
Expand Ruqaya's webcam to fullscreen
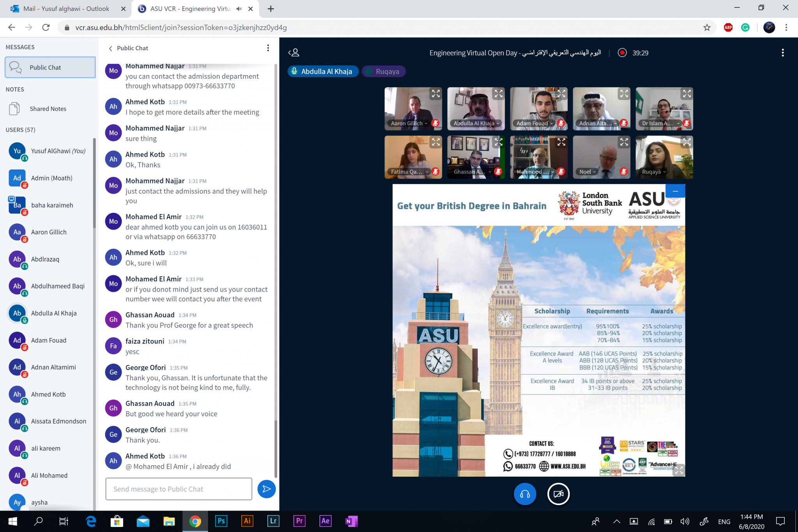point(687,142)
